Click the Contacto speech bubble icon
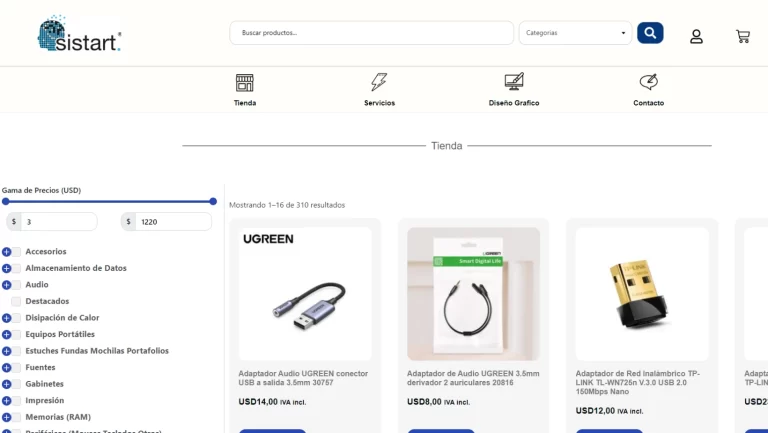This screenshot has height=433, width=768. coord(648,82)
